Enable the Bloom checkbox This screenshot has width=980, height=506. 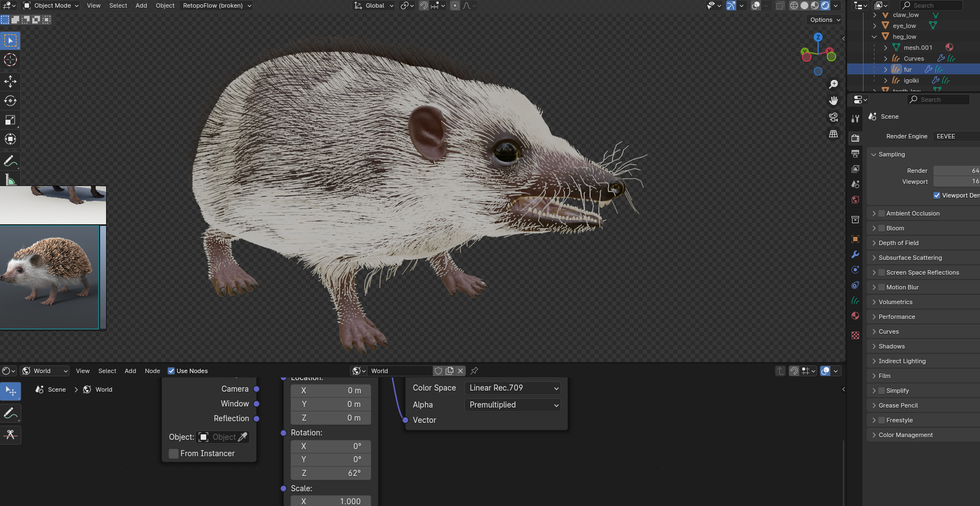click(882, 228)
